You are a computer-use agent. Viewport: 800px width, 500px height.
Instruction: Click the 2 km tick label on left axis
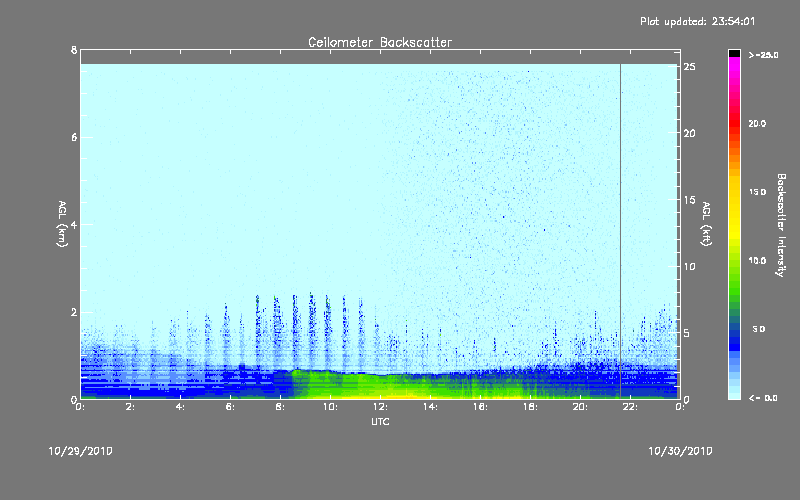(74, 312)
